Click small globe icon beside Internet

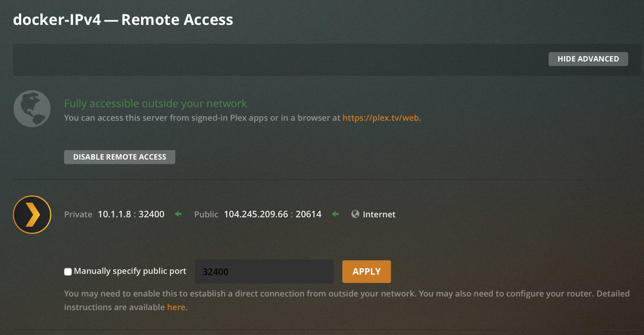(355, 214)
